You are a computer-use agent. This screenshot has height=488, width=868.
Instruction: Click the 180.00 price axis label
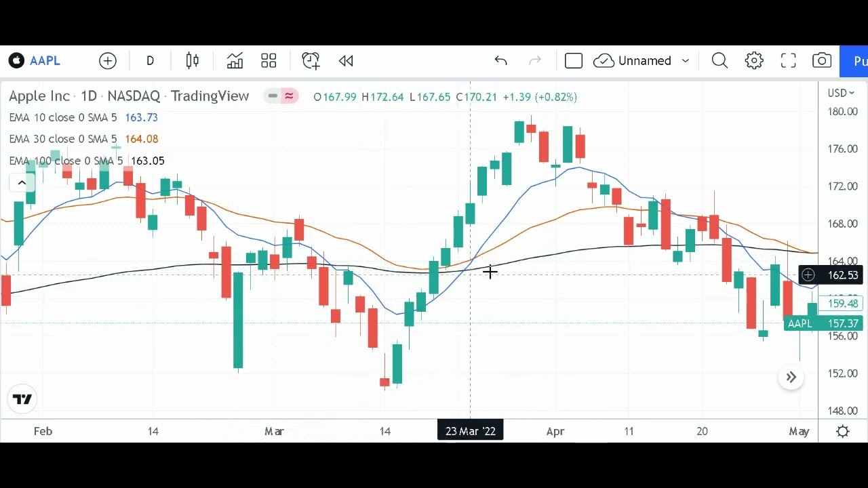point(843,112)
